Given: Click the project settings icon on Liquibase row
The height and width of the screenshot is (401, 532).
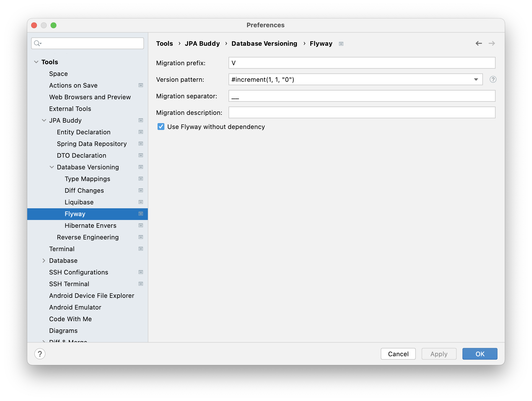Looking at the screenshot, I should 141,202.
